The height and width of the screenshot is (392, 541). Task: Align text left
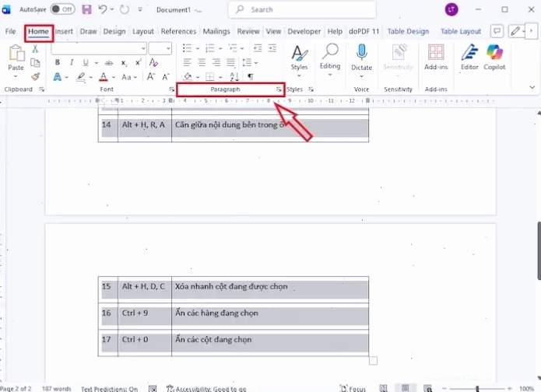187,62
